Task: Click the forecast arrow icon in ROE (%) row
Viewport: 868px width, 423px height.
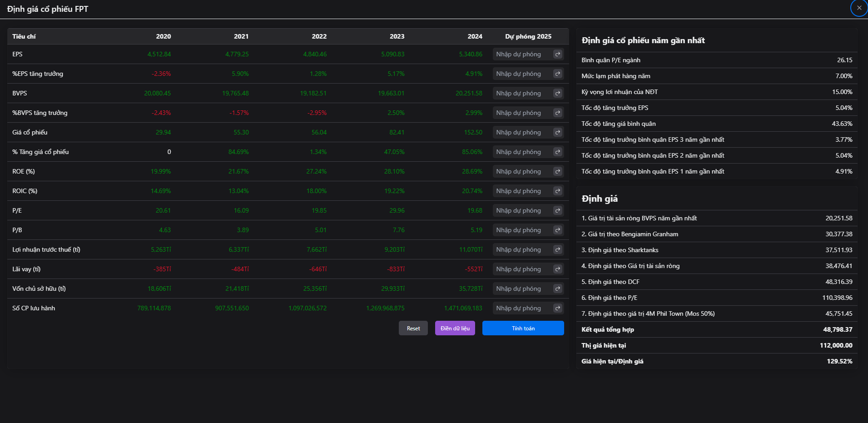Action: 558,171
